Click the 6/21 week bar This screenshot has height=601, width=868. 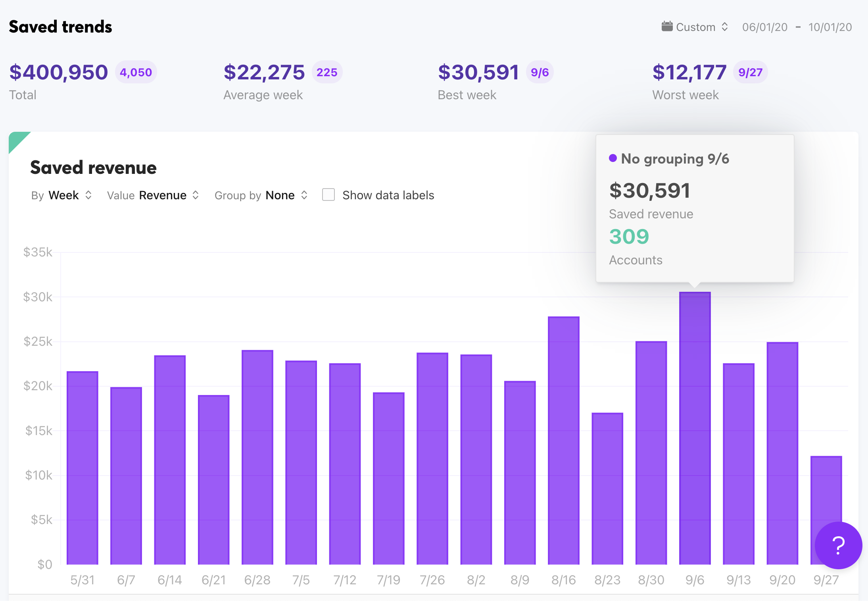tap(214, 480)
